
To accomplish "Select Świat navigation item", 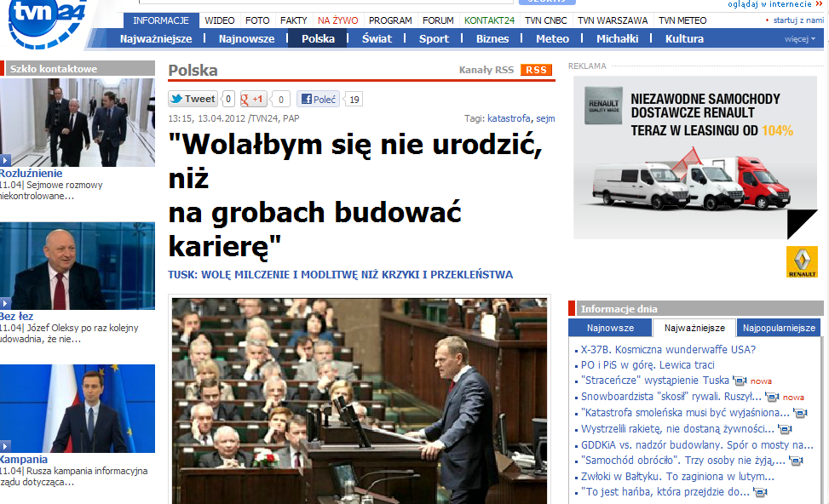I will click(377, 38).
